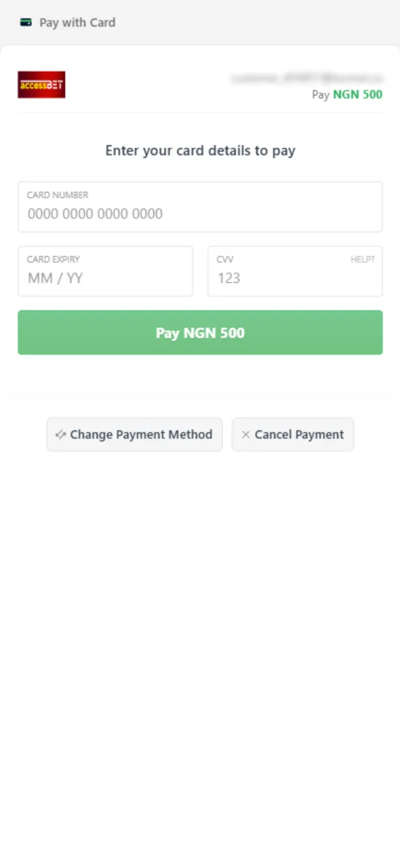Focus the Card Expiry MM / YY field
The image size is (400, 868).
coord(105,271)
